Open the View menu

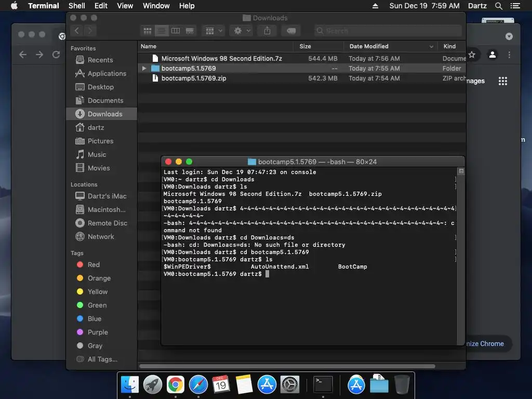point(125,6)
